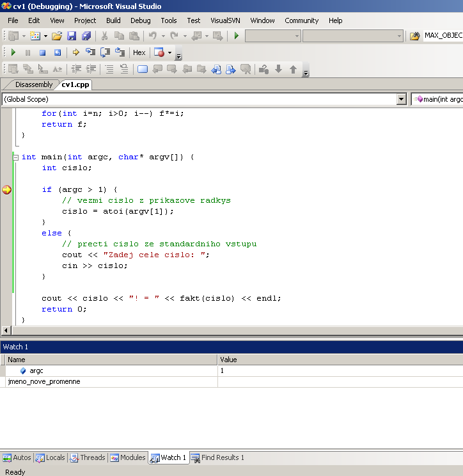Open debug toolbar options overflow arrow
This screenshot has width=463, height=476.
point(178,56)
